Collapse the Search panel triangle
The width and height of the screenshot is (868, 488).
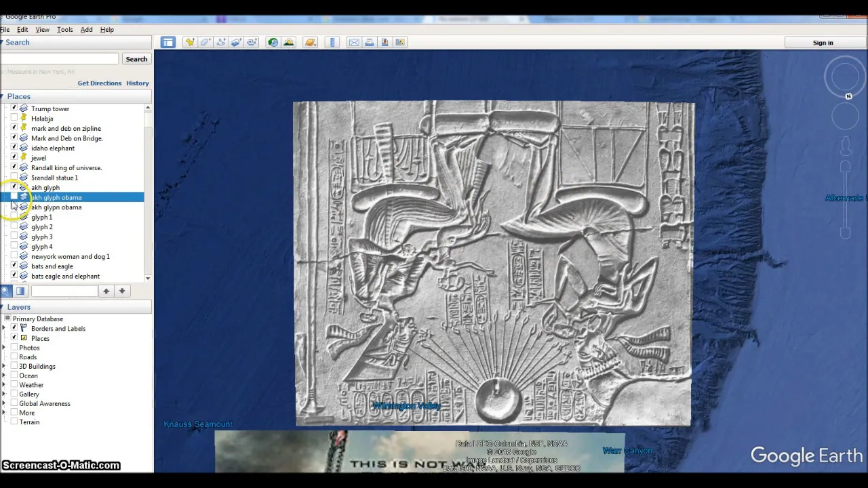tap(2, 42)
